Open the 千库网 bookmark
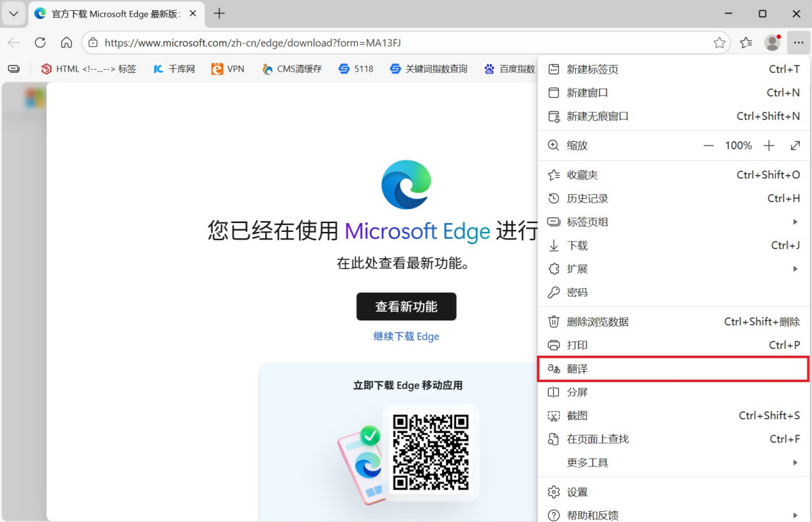 [174, 68]
